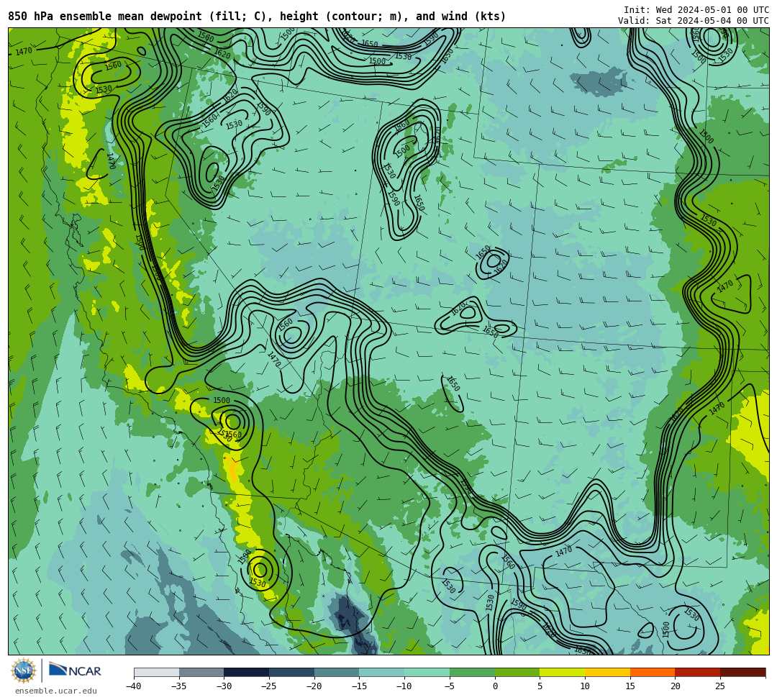Open the ensemble.ucar.edu link text
The image size is (777, 700).
click(56, 691)
